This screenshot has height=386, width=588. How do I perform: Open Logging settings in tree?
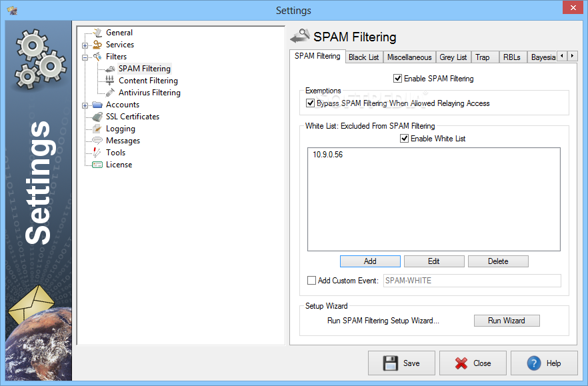click(x=121, y=129)
